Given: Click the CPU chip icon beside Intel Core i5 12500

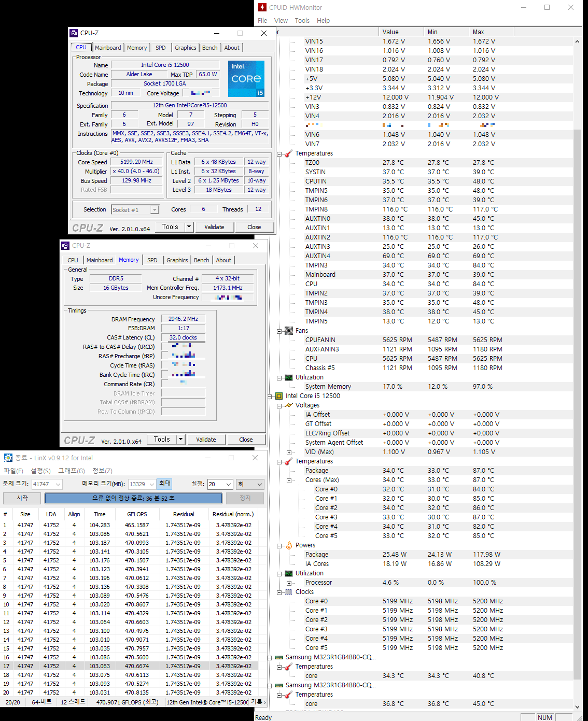Looking at the screenshot, I should pos(279,396).
